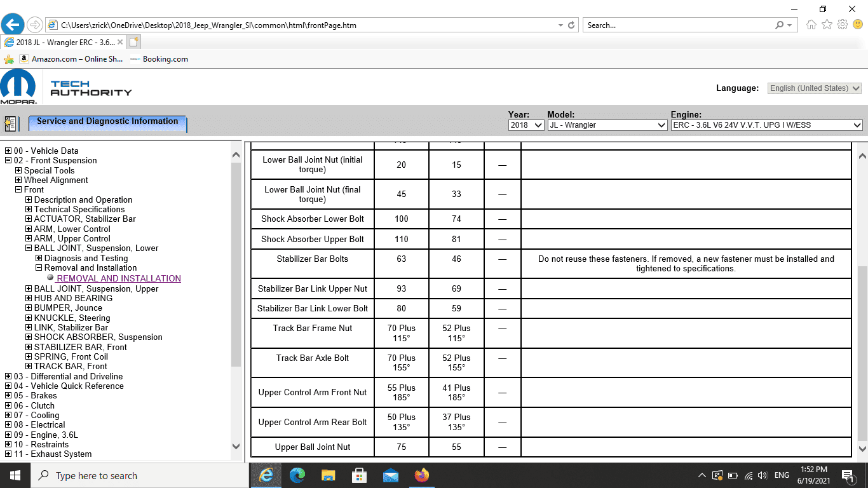Open REMOVAL AND INSTALLATION link
Image resolution: width=868 pixels, height=488 pixels.
(x=119, y=278)
